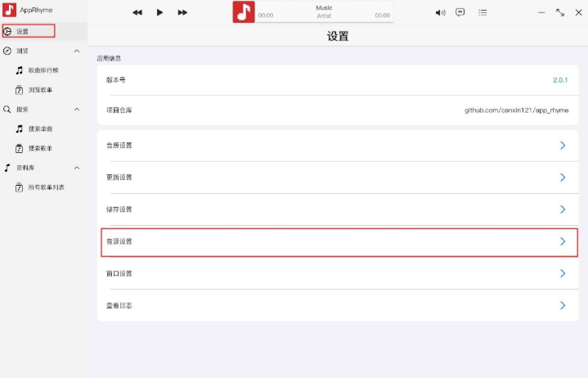This screenshot has height=378, width=588.
Task: Open 音质设置 via its arrow
Action: coord(563,146)
